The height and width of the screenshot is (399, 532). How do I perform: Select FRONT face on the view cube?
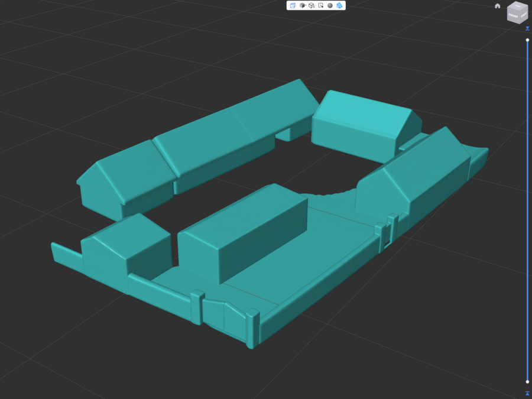coord(513,15)
